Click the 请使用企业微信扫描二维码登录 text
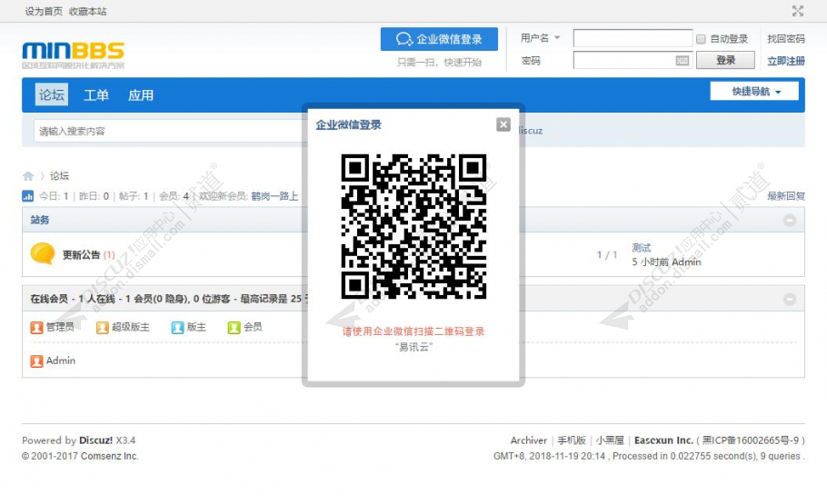Screen dimensions: 827x504 (413, 331)
